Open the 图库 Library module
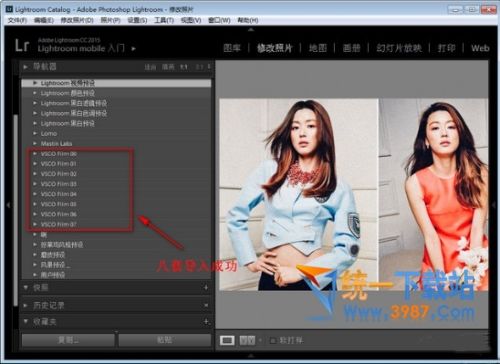This screenshot has height=364, width=500. click(x=232, y=48)
